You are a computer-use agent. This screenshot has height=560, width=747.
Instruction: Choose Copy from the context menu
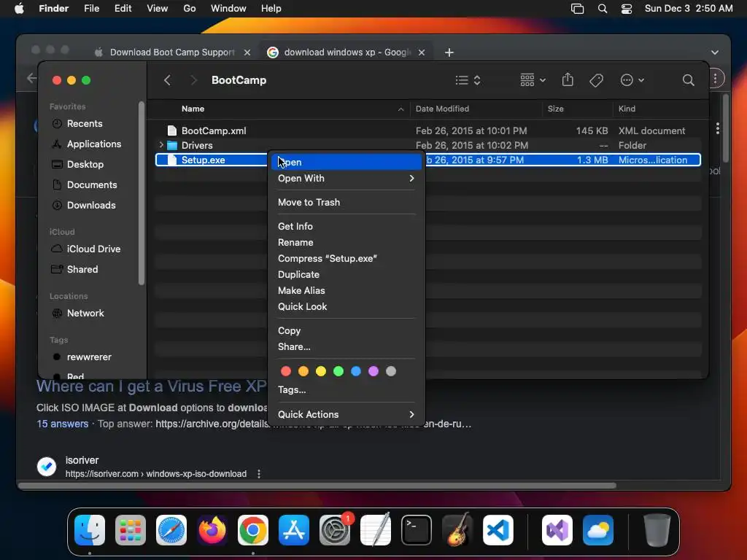click(x=347, y=330)
